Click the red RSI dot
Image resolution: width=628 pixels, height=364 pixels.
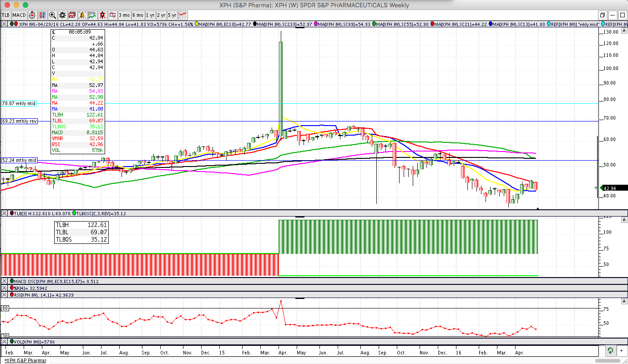click(12, 295)
